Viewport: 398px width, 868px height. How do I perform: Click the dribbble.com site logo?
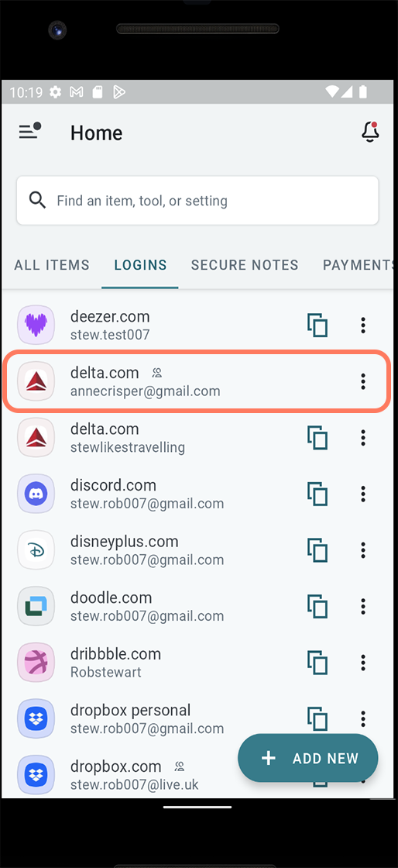36,662
